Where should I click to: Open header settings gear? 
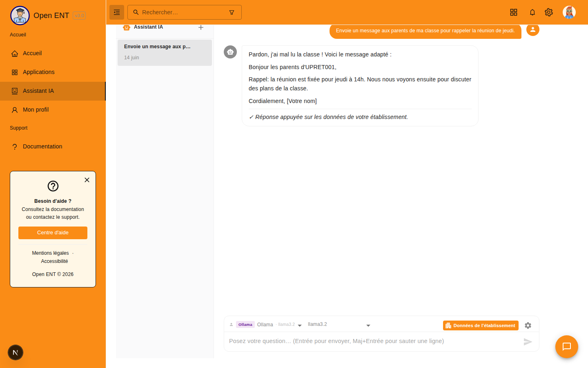pyautogui.click(x=549, y=12)
